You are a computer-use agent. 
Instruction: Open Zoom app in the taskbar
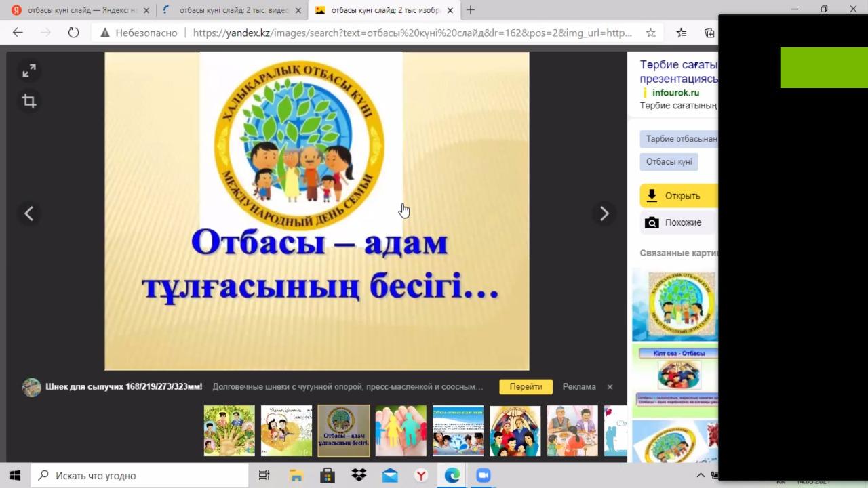coord(483,475)
